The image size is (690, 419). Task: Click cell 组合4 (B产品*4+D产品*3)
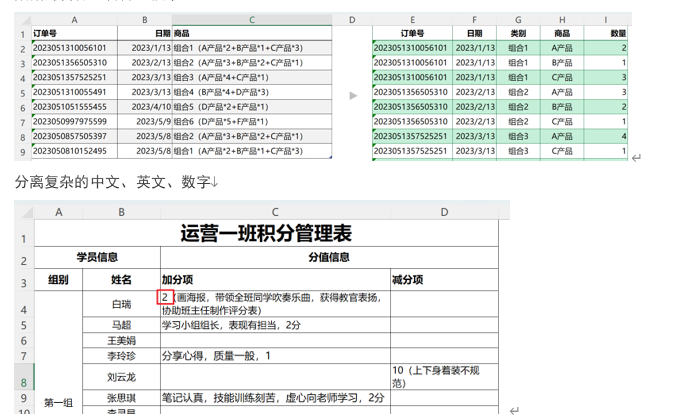point(252,92)
